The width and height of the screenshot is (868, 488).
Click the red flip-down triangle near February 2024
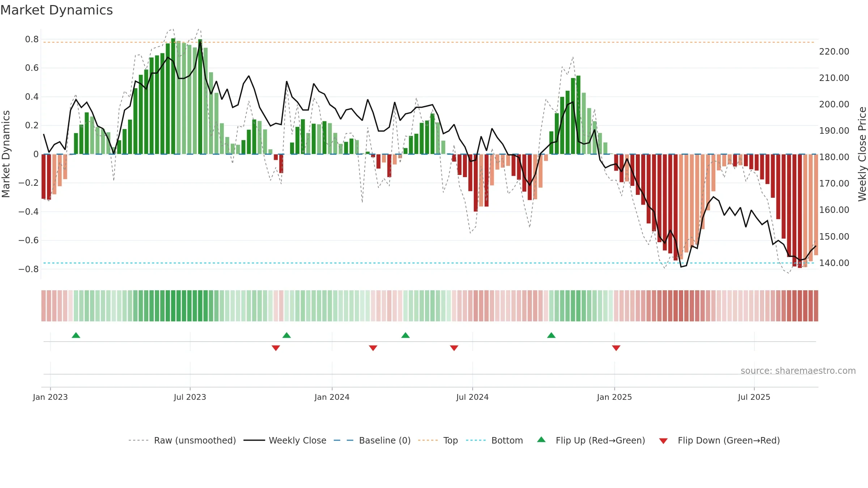373,348
